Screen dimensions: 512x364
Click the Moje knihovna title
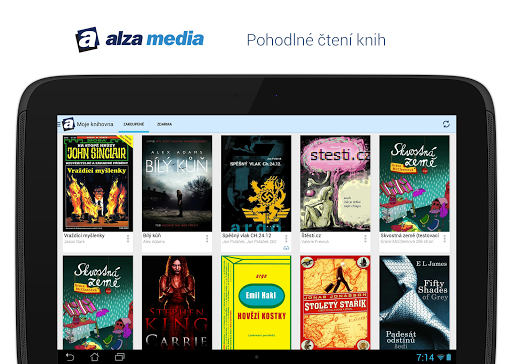pos(95,124)
